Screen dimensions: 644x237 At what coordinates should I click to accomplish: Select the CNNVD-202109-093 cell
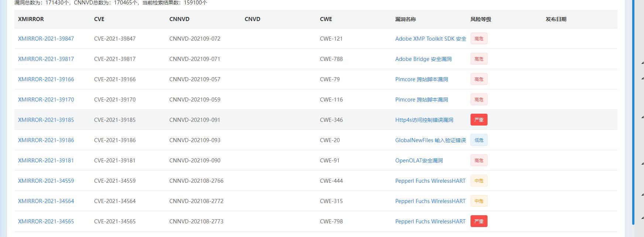195,140
